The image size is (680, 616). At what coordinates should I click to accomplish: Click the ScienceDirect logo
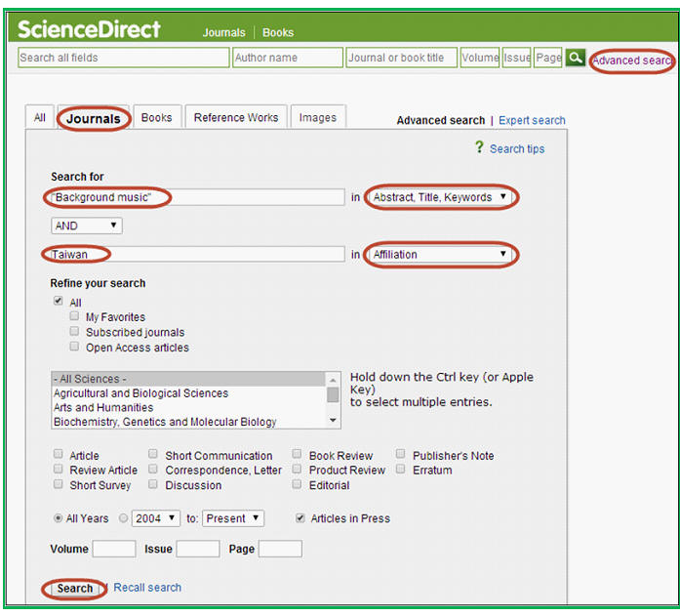(89, 29)
